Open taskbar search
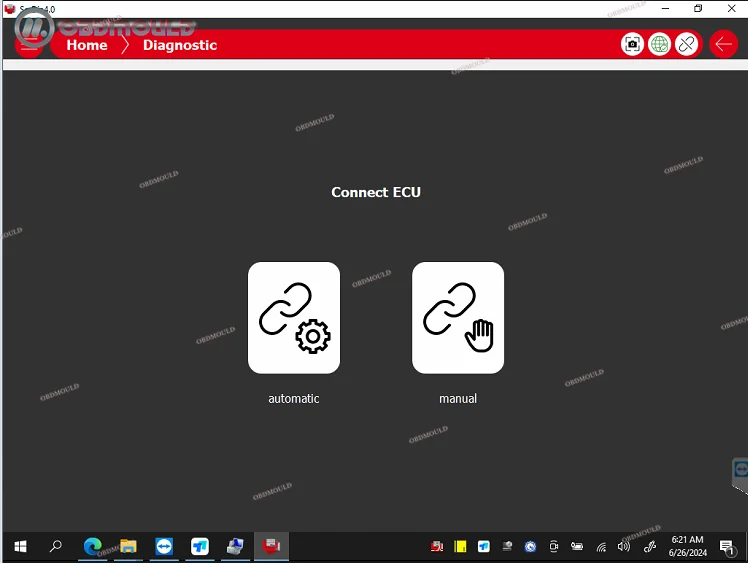 [56, 546]
